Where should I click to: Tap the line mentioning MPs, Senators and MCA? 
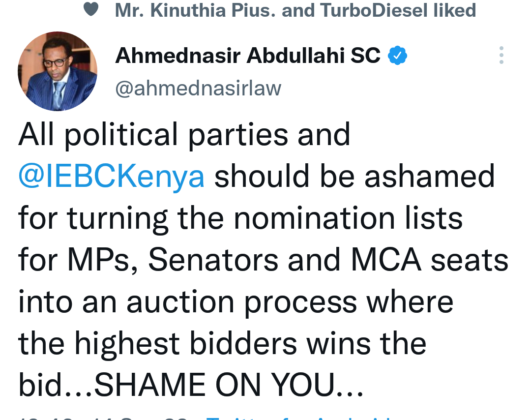coord(264,260)
